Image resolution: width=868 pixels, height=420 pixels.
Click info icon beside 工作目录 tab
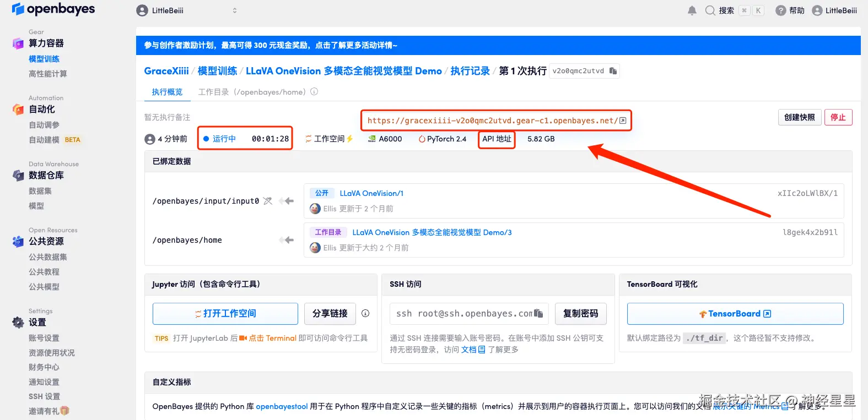314,92
